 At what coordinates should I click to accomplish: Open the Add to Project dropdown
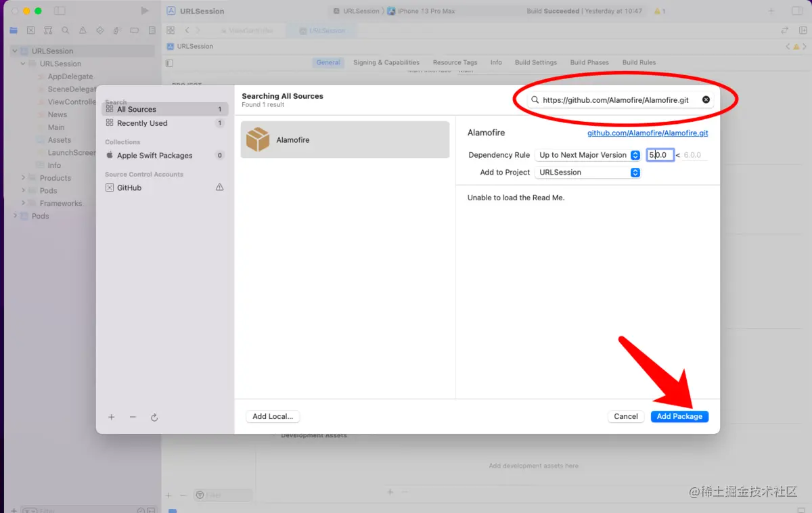587,172
